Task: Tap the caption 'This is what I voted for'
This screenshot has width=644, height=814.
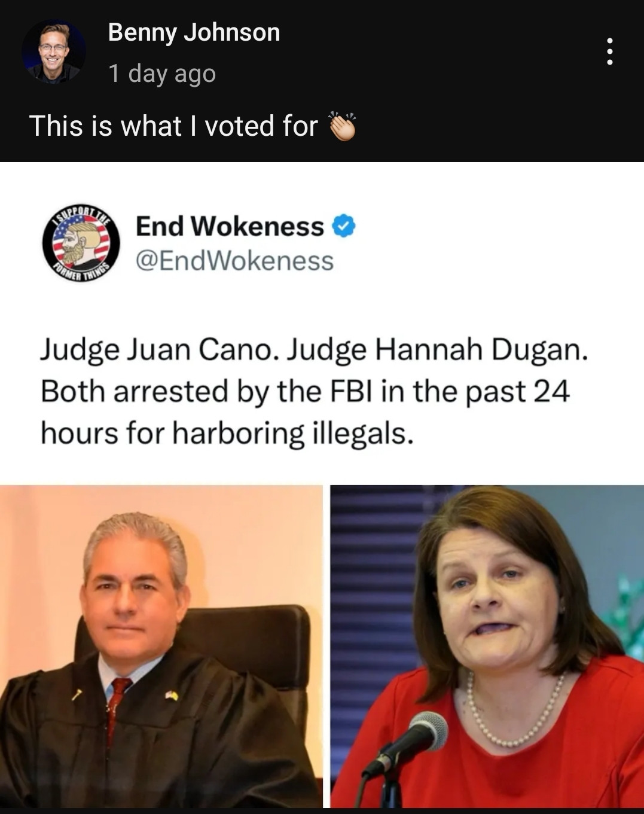Action: 173,126
